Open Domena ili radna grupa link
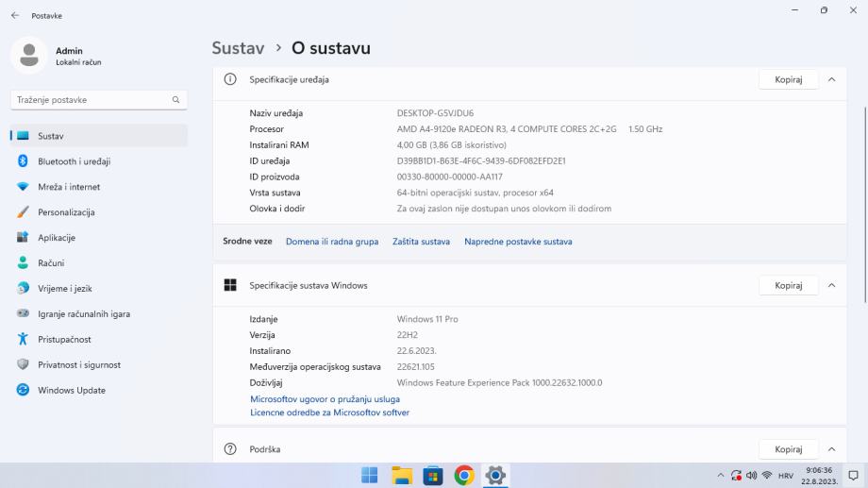This screenshot has height=488, width=868. 332,242
